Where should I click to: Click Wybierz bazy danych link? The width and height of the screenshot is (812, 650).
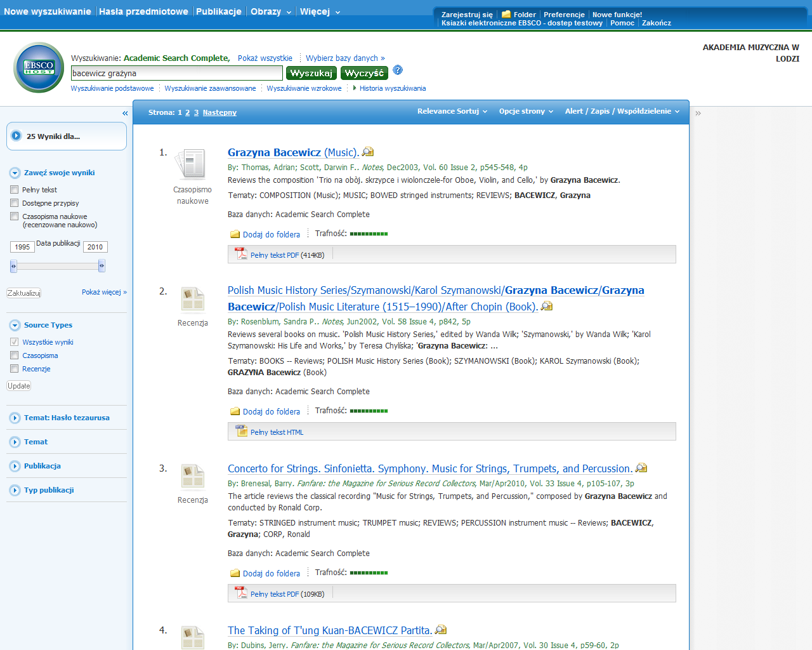pyautogui.click(x=345, y=58)
